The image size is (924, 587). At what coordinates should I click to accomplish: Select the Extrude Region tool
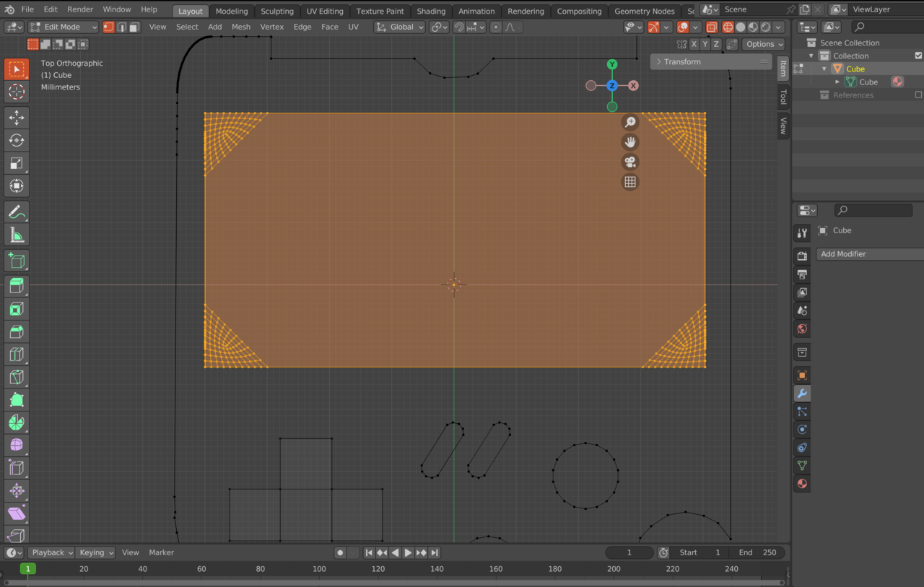coord(17,286)
